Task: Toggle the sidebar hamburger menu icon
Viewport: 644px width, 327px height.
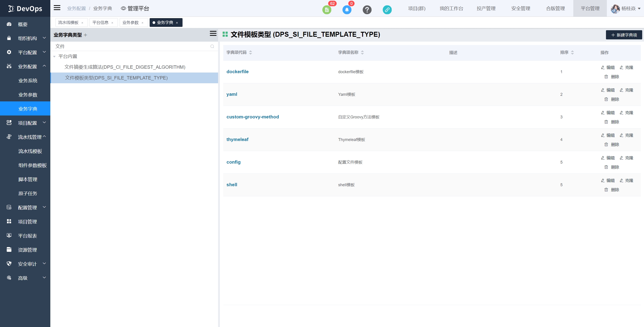Action: pos(57,8)
